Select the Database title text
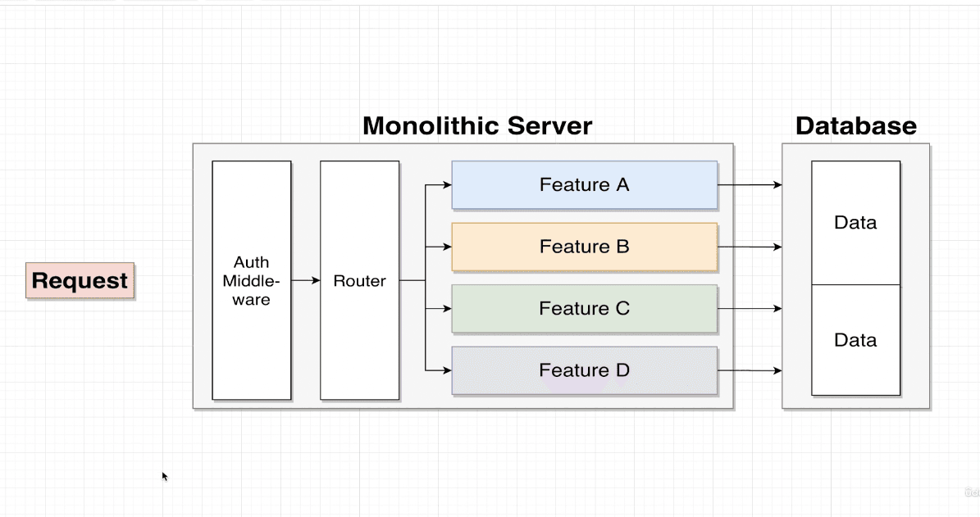This screenshot has height=517, width=980. tap(855, 126)
